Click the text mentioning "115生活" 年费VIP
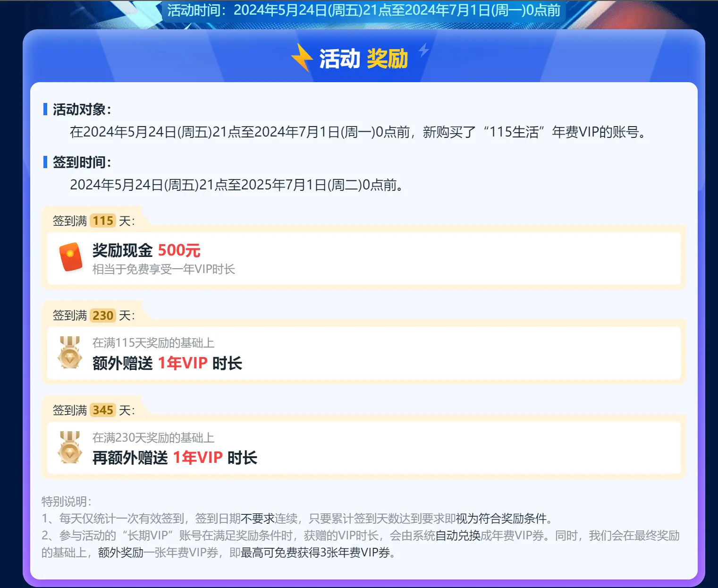This screenshot has width=718, height=588. pos(358,132)
